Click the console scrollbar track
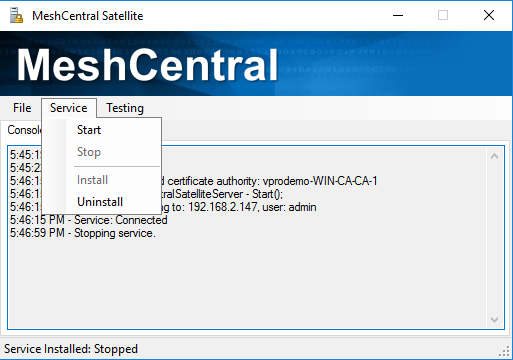 click(x=494, y=238)
